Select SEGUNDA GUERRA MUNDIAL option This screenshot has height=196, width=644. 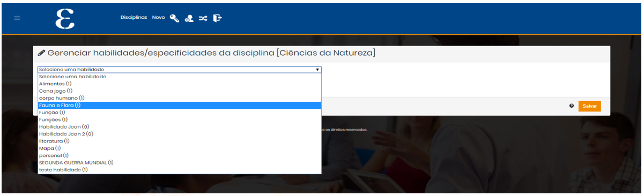[x=180, y=162]
